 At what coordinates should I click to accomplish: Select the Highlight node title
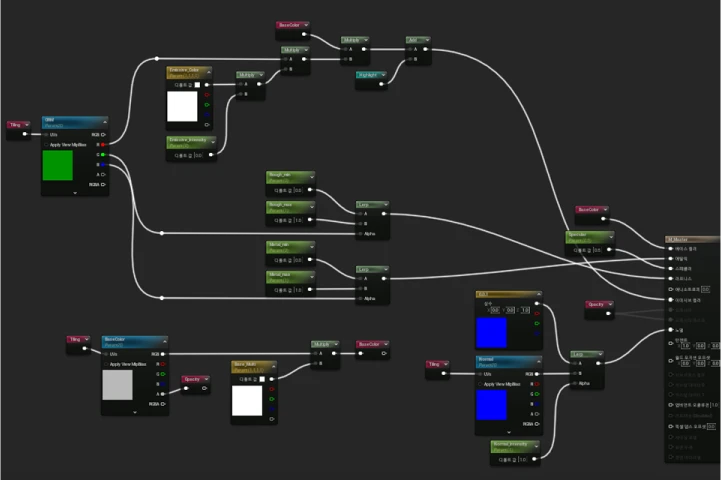(x=367, y=74)
